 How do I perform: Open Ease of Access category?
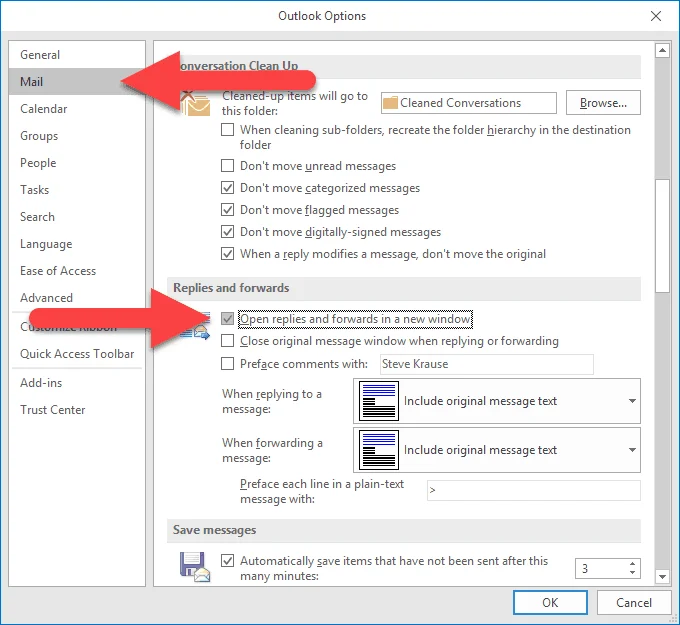click(x=77, y=271)
